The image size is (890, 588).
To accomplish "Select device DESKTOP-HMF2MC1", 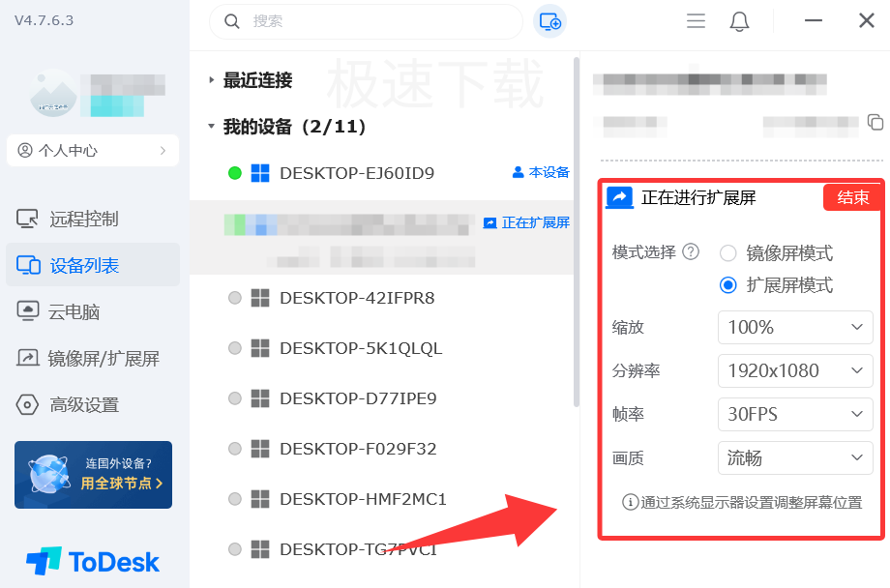I will 381,499.
